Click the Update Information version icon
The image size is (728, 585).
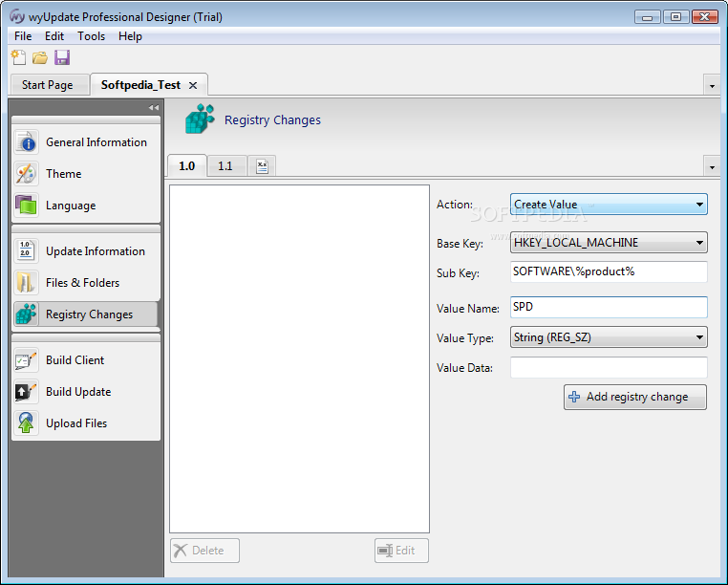point(26,250)
